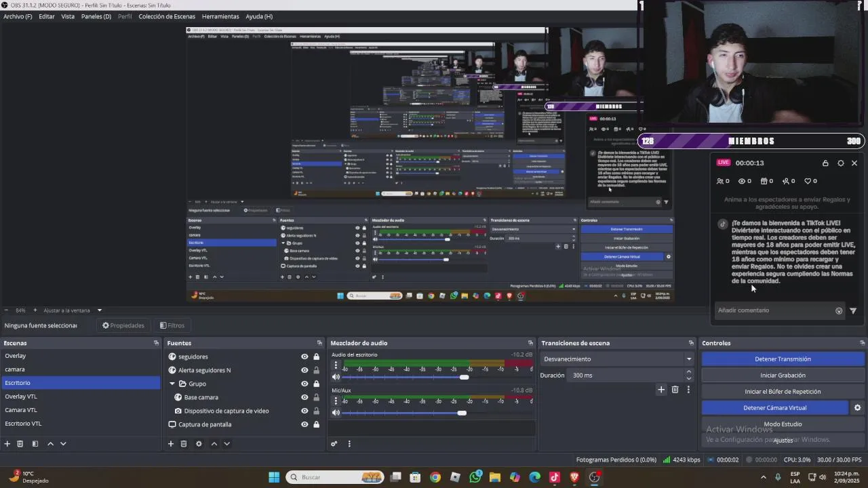Remove selected source with trash icon
This screenshot has height=488, width=868.
pyautogui.click(x=184, y=444)
